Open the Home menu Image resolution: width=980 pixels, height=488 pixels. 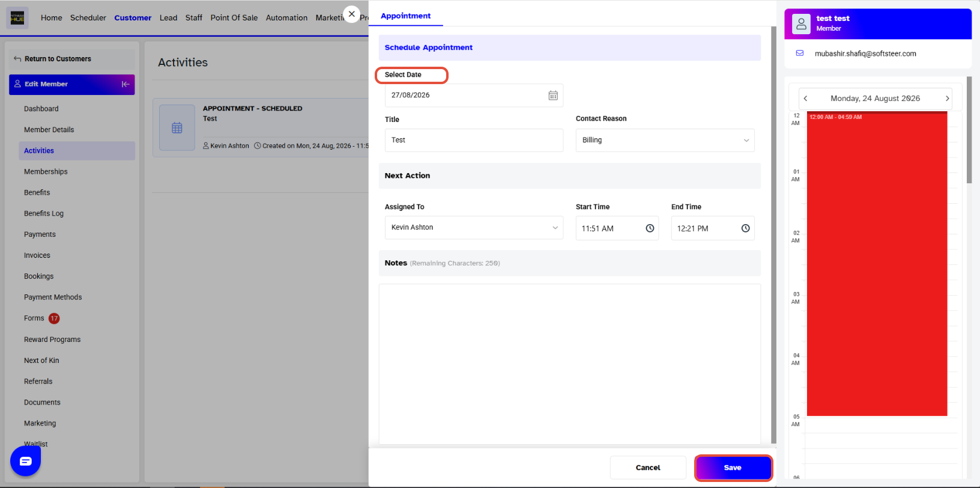(x=52, y=18)
